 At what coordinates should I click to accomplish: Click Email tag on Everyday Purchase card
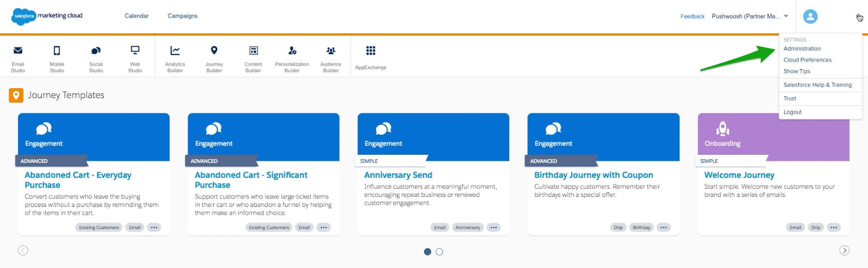click(134, 227)
